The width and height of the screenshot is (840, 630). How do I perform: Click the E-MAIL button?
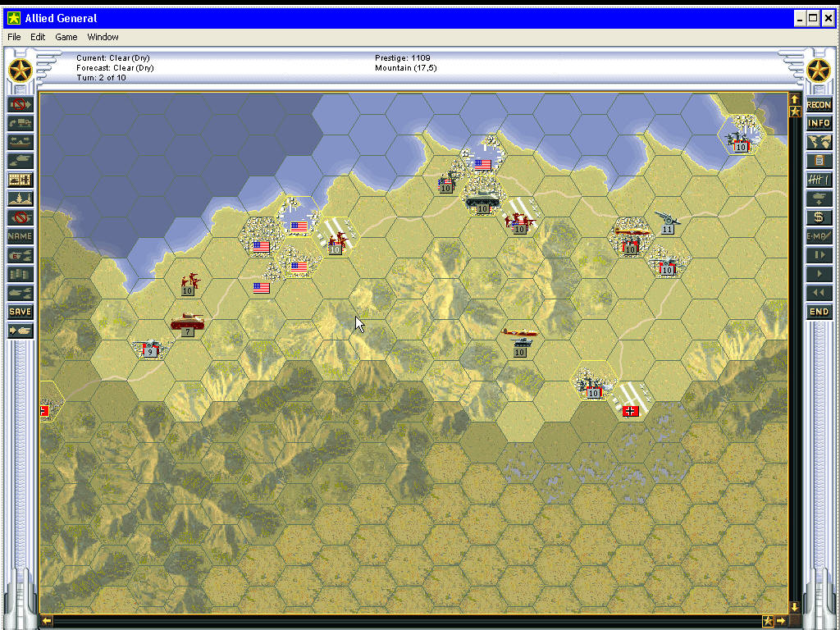point(819,236)
